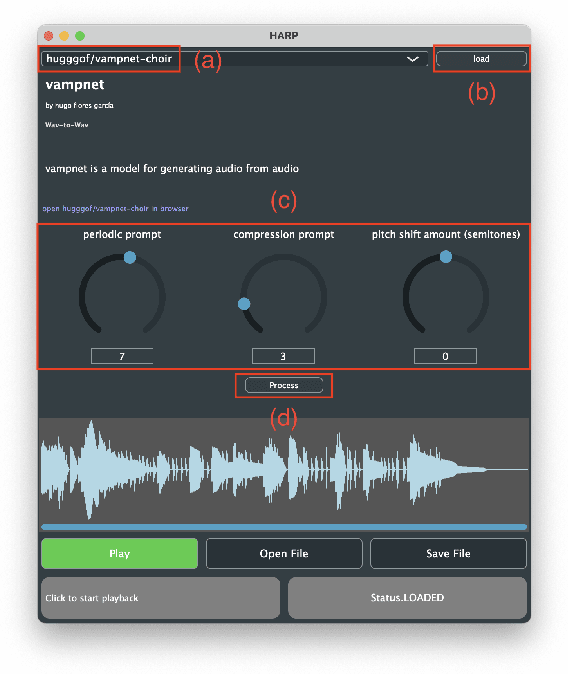Click the model description text about generating audio

172,168
